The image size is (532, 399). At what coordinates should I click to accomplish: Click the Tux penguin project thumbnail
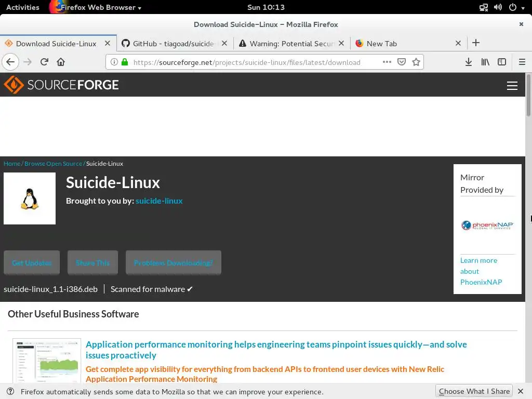[30, 198]
